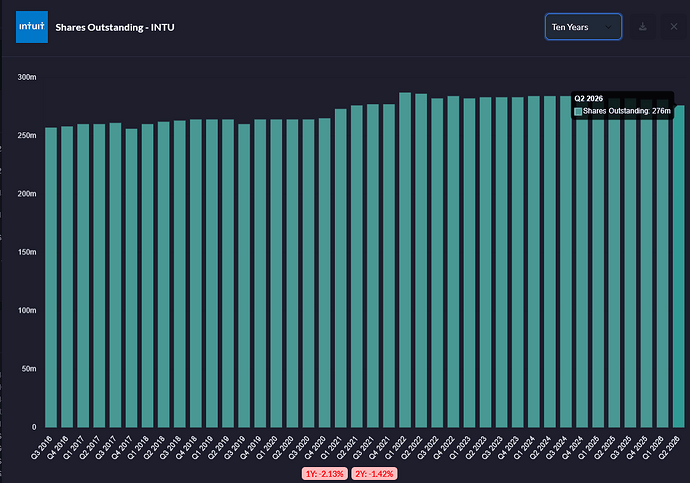This screenshot has width=690, height=483.
Task: Click the Q2 2026 x-axis label
Action: click(669, 447)
